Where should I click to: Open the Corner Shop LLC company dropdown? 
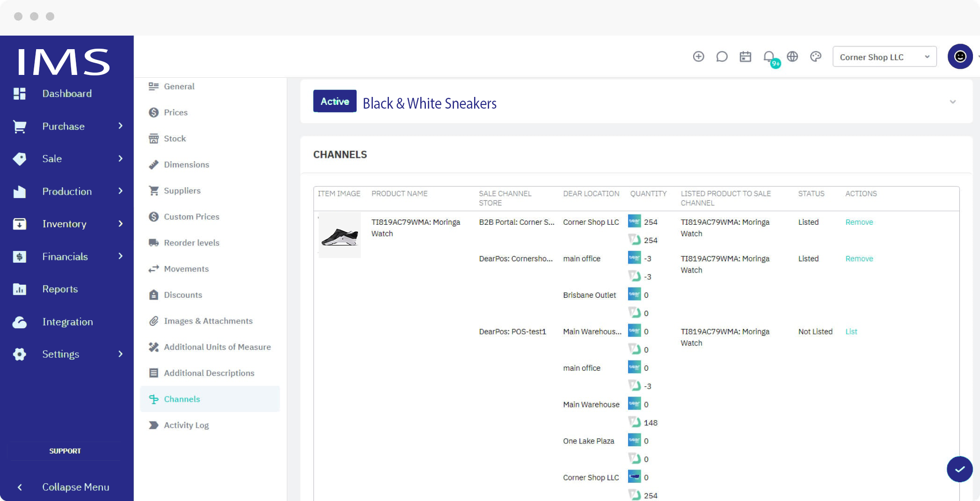(x=884, y=57)
